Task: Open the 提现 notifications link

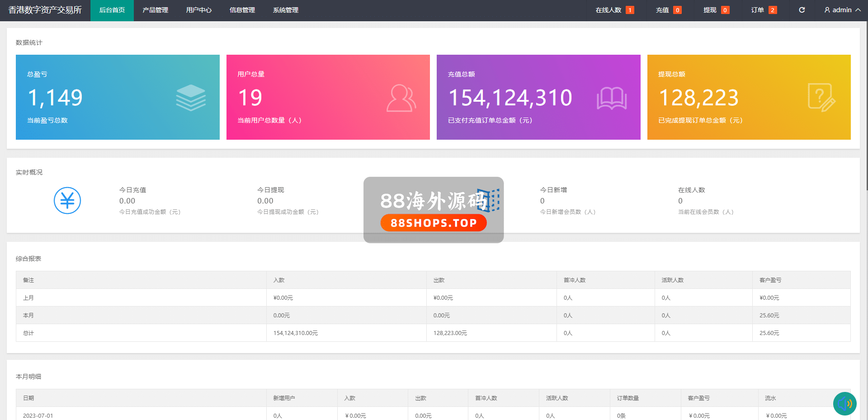Action: pos(716,10)
